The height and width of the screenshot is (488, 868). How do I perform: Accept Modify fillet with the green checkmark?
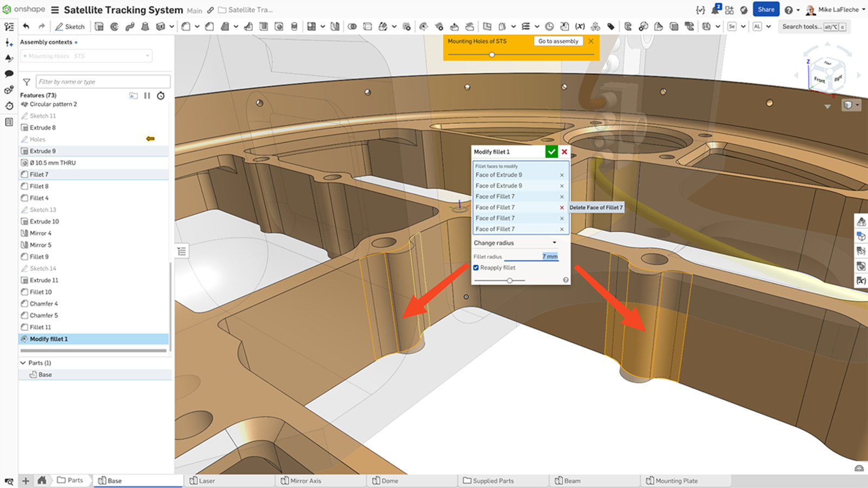[551, 152]
